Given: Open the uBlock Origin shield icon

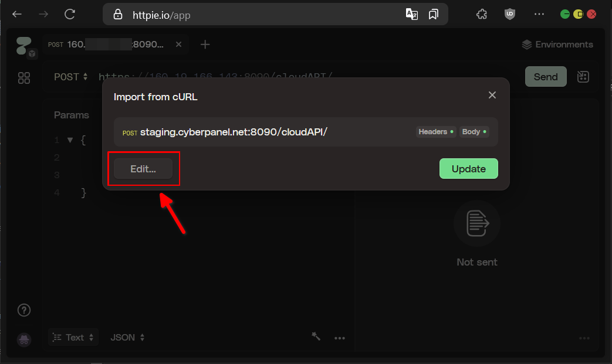Looking at the screenshot, I should pos(510,15).
